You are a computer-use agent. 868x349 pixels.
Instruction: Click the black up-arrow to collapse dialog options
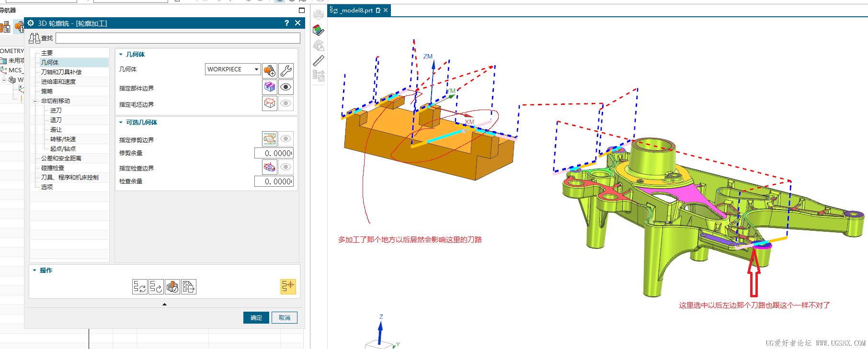[164, 304]
